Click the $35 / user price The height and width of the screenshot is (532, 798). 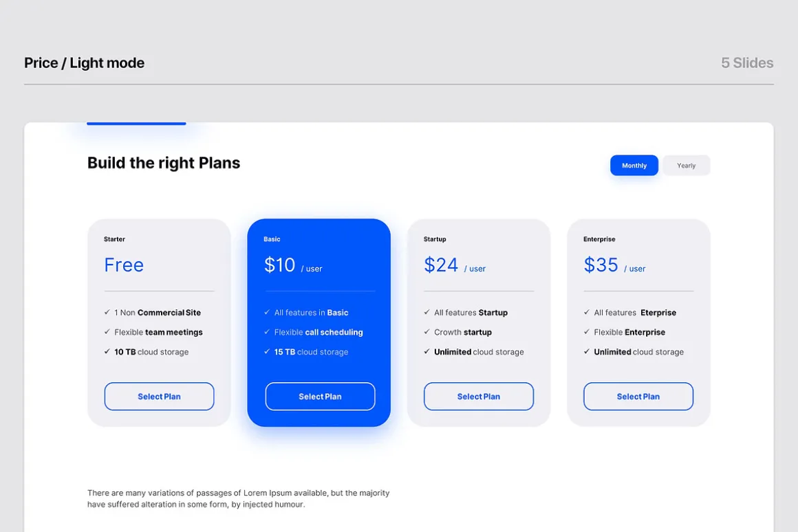pyautogui.click(x=614, y=265)
